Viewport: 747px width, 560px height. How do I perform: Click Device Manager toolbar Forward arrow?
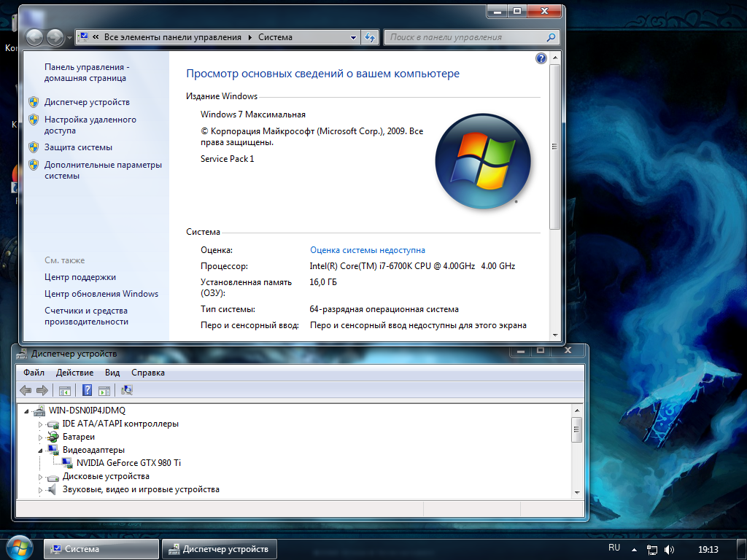[42, 391]
